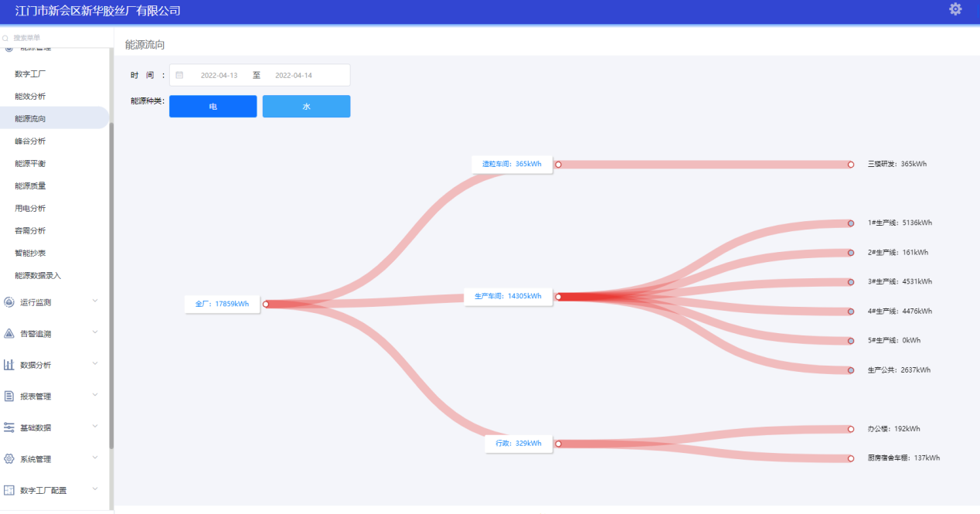Go to 能效分析 in sidebar

30,97
